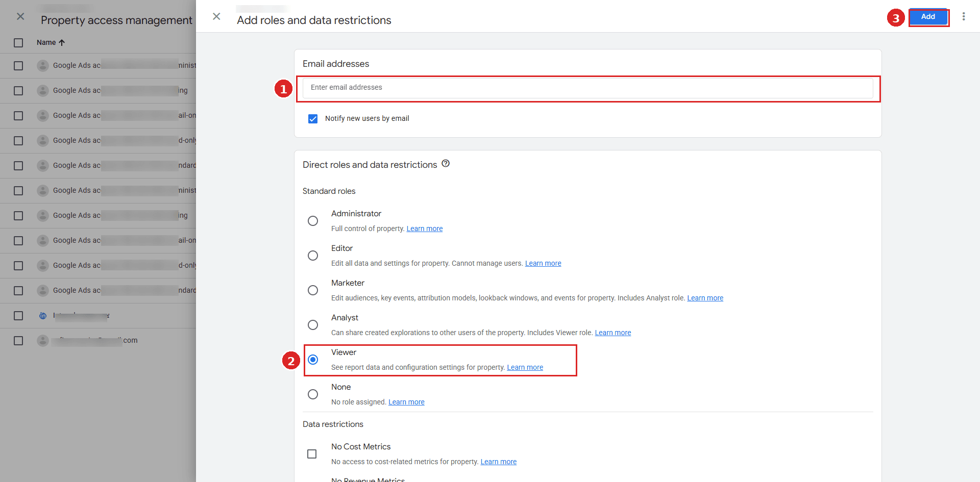Click the avatar icon of the .com user row

43,341
